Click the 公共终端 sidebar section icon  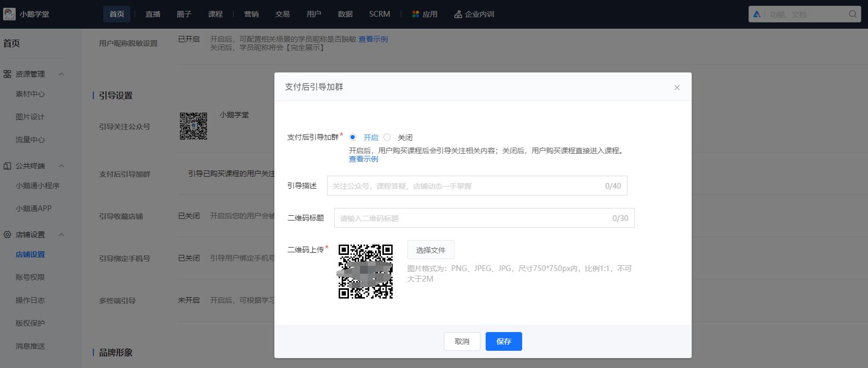tap(7, 166)
